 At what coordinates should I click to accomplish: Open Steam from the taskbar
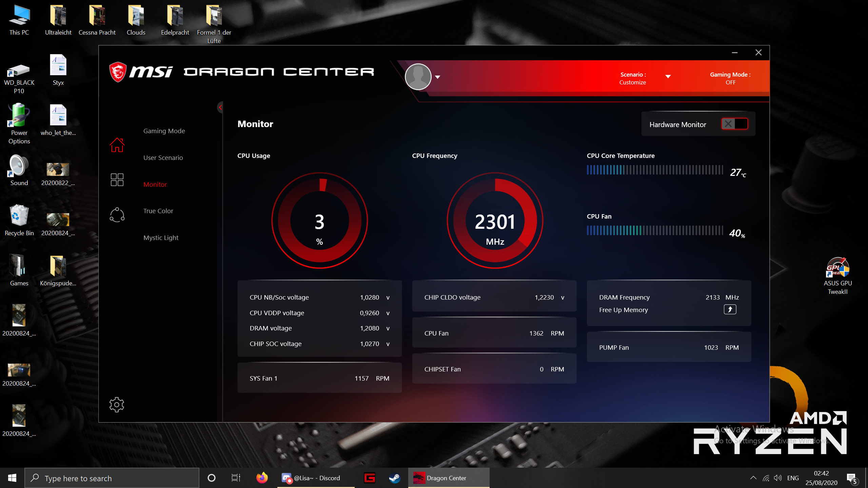[394, 478]
